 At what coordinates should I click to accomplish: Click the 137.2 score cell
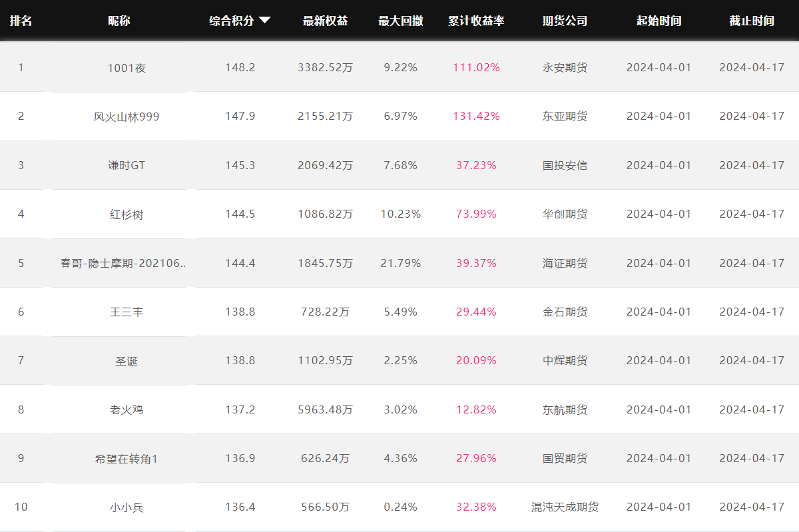240,409
